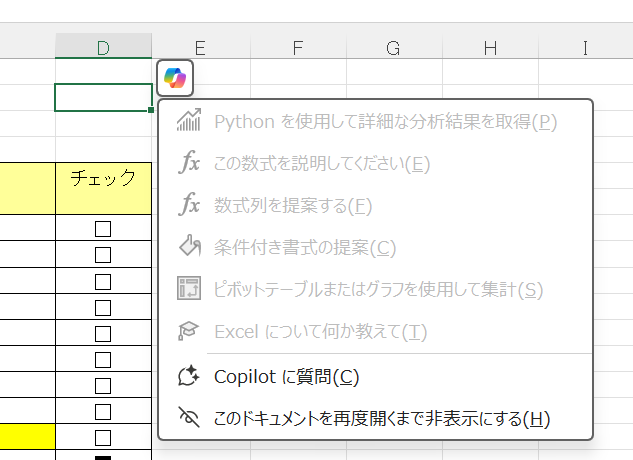Click the bright yellow cell left of checkboxes
The height and width of the screenshot is (460, 633).
point(27,436)
